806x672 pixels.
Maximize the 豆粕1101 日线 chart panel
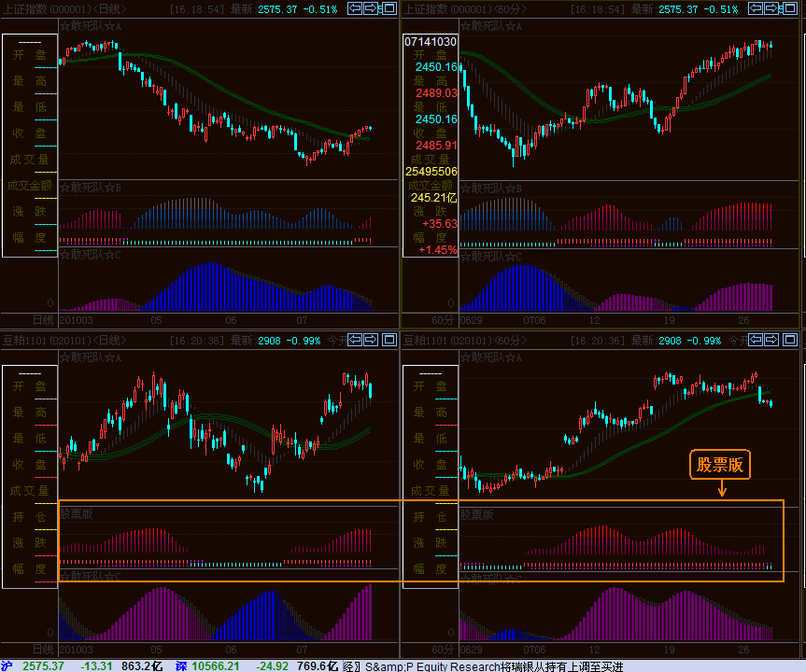coord(389,340)
